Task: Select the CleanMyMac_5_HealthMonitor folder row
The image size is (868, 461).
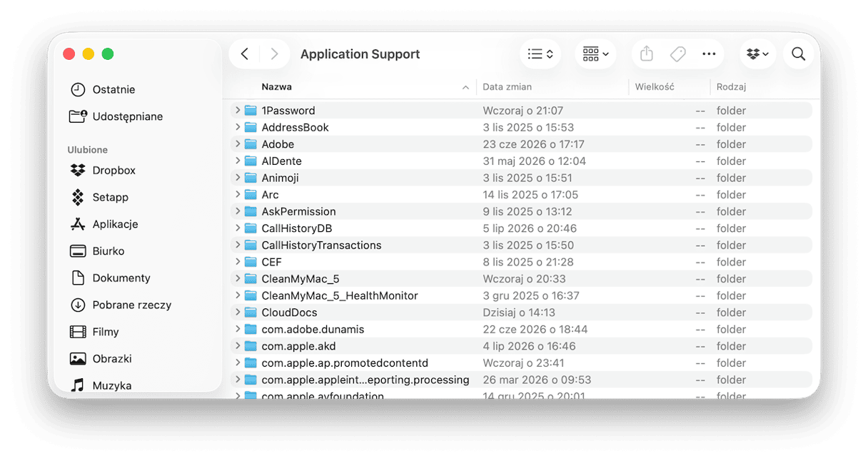Action: pyautogui.click(x=521, y=295)
